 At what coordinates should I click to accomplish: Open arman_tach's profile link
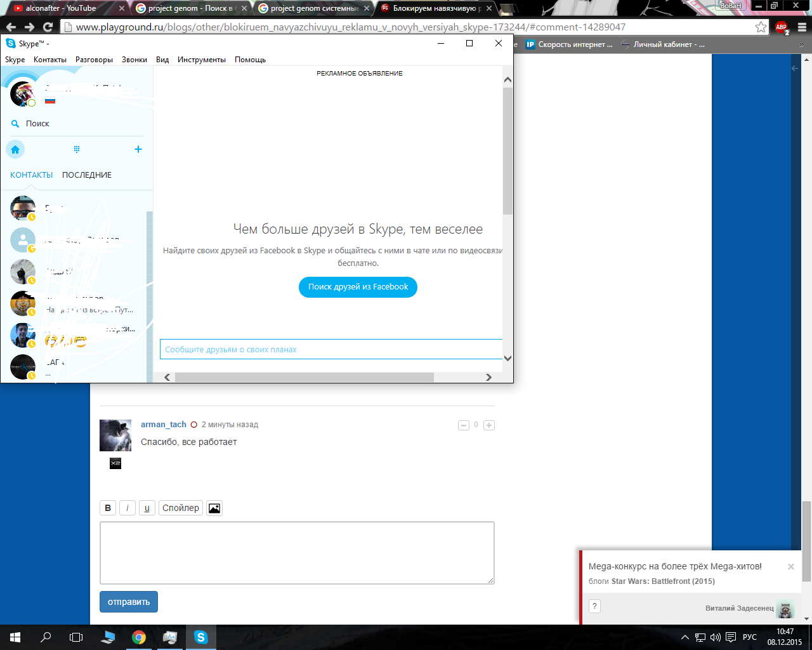[164, 425]
